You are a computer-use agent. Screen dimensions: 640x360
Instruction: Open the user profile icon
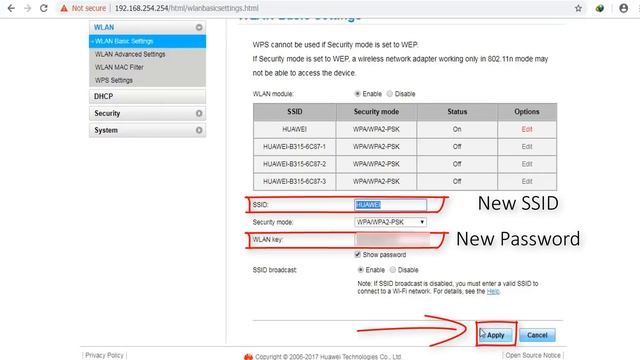tap(623, 8)
